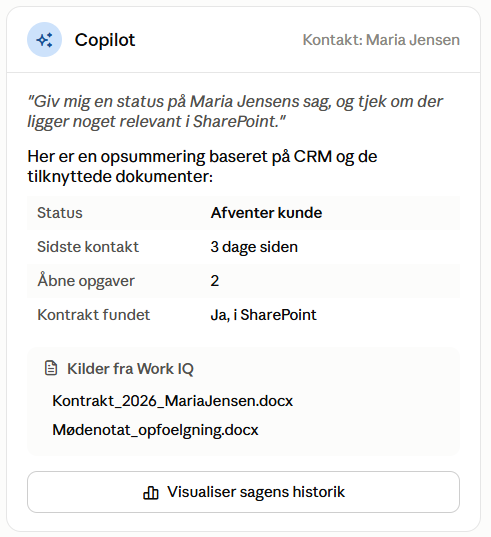Click the Kilder fra Work IQ heading
Viewport: 491px width, 537px height.
click(130, 369)
